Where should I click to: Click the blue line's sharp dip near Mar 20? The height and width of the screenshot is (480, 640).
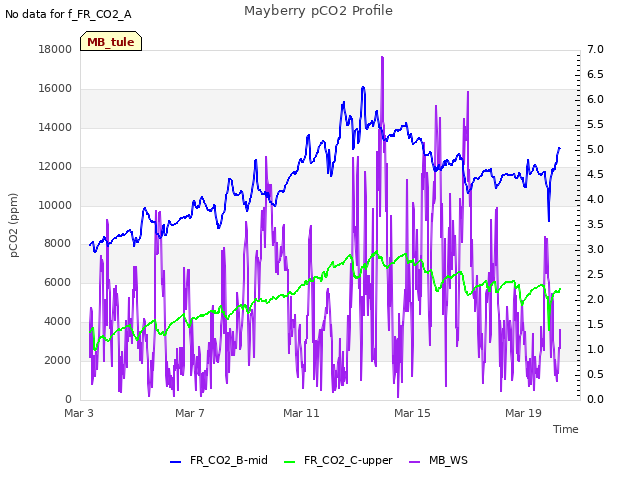[x=549, y=220]
